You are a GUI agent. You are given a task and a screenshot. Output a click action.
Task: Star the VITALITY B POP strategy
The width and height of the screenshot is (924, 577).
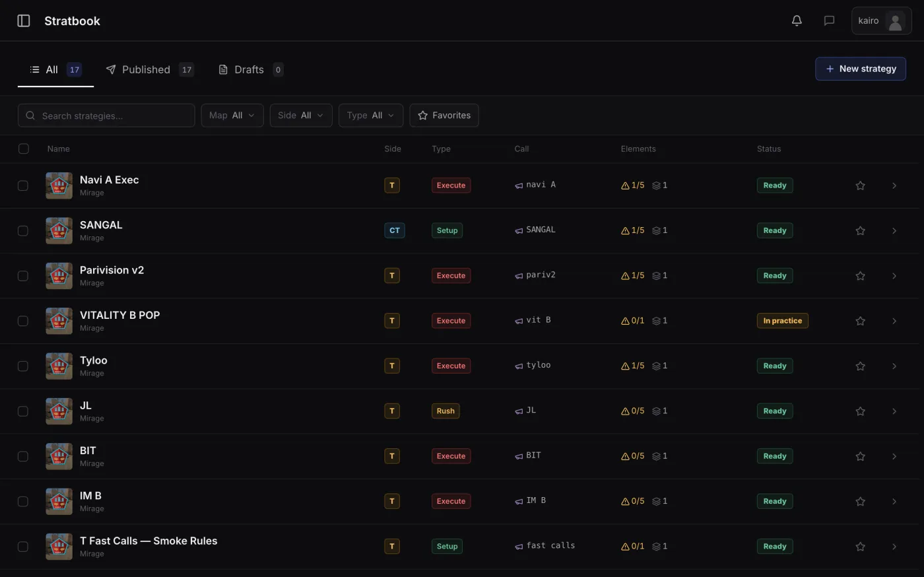coord(860,321)
